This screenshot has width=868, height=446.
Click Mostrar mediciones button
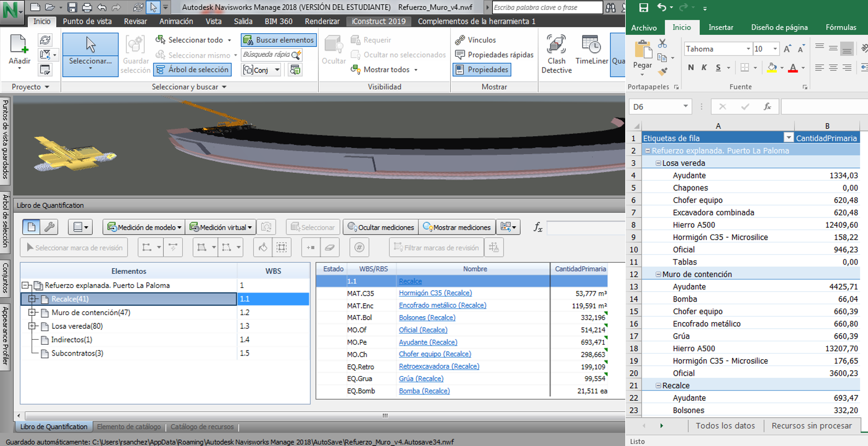pyautogui.click(x=457, y=227)
